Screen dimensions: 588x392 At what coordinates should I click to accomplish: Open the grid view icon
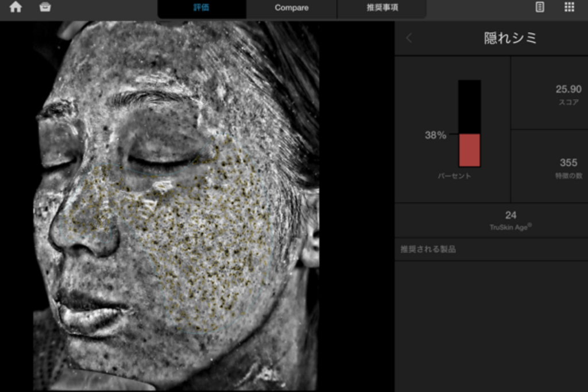point(569,7)
